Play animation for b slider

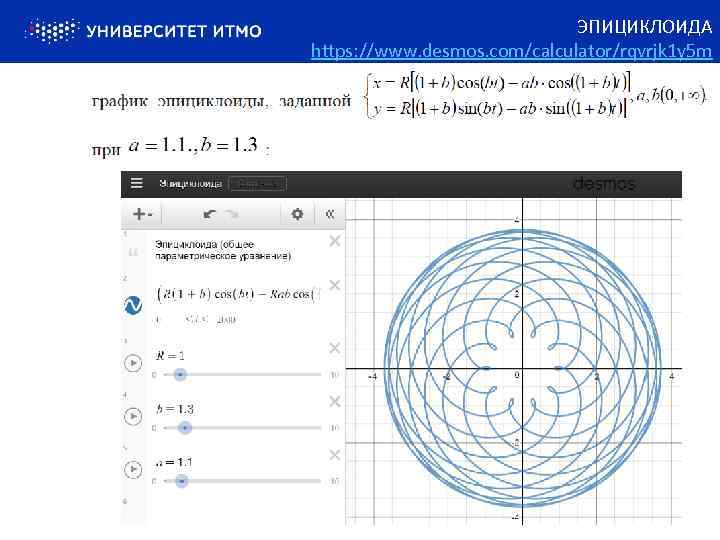coord(133,416)
